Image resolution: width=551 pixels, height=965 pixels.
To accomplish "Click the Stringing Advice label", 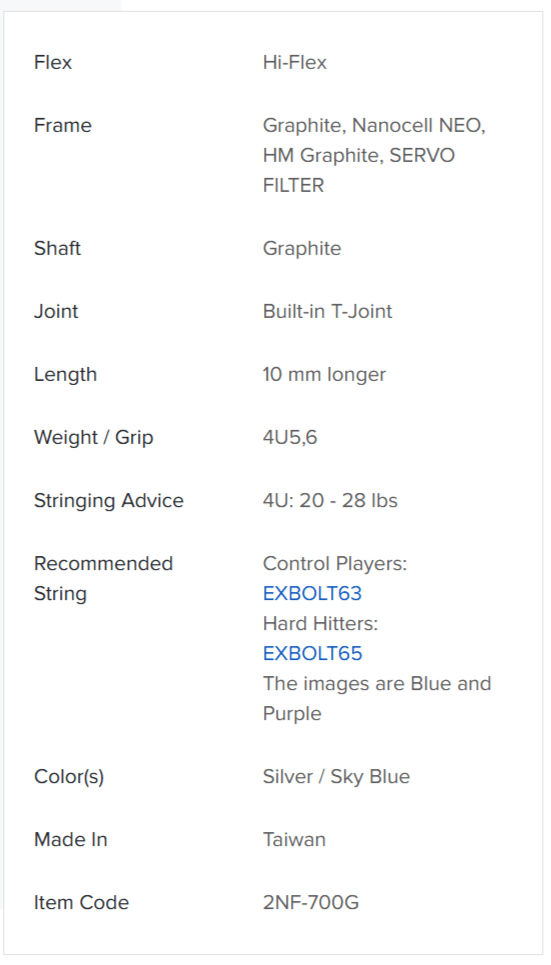I will coord(109,500).
